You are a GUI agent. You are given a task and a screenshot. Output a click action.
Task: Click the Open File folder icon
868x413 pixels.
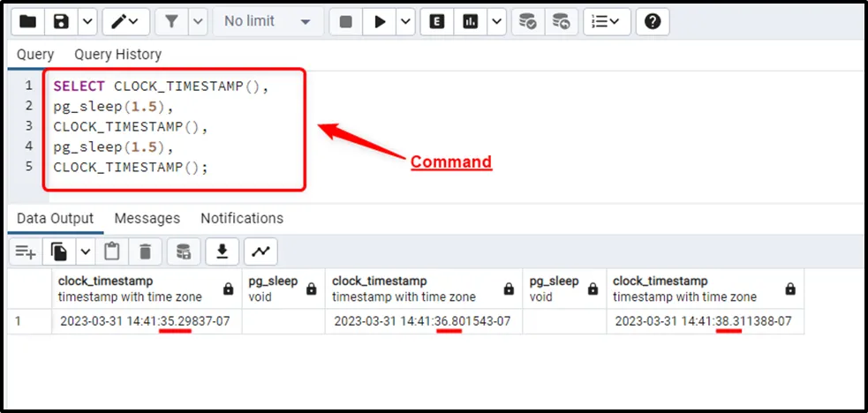click(28, 21)
